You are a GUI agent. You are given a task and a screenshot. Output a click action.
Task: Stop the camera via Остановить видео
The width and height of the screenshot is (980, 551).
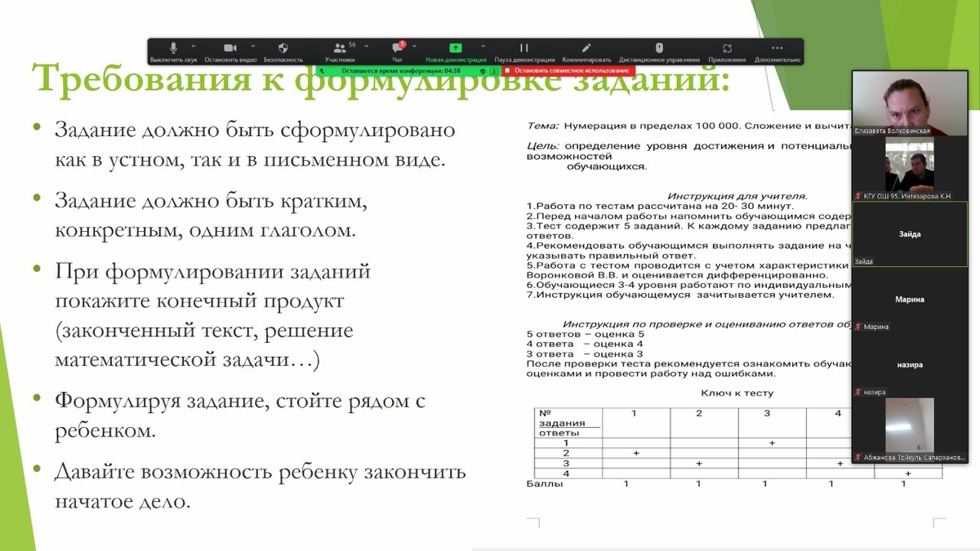(x=230, y=49)
